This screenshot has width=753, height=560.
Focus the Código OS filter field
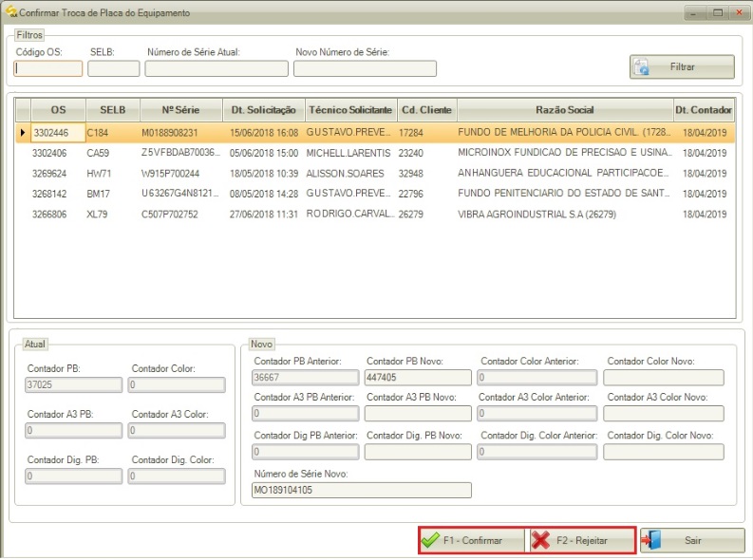[48, 68]
